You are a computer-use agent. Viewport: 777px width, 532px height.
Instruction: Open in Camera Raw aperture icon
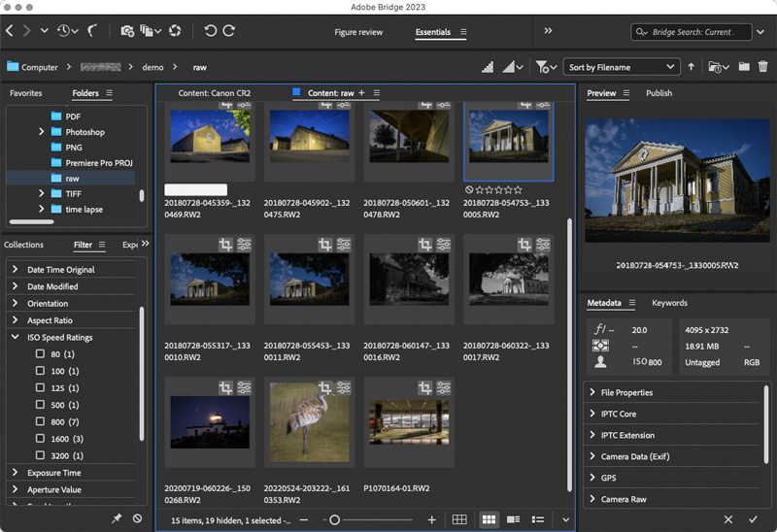[x=175, y=31]
